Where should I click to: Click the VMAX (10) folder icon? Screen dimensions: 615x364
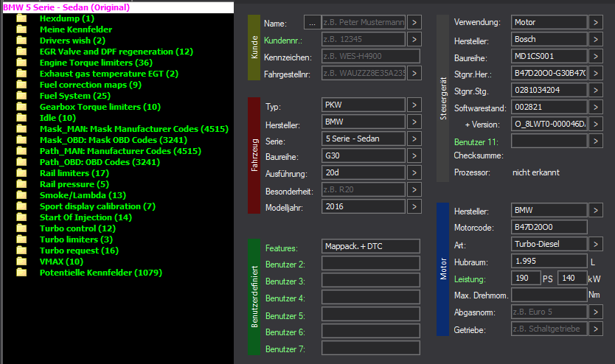21,262
